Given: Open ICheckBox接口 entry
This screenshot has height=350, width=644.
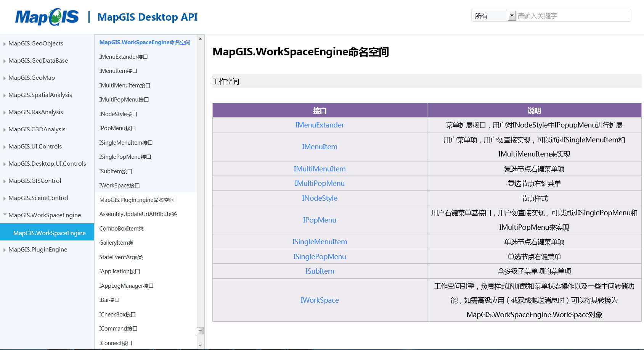Looking at the screenshot, I should 117,315.
